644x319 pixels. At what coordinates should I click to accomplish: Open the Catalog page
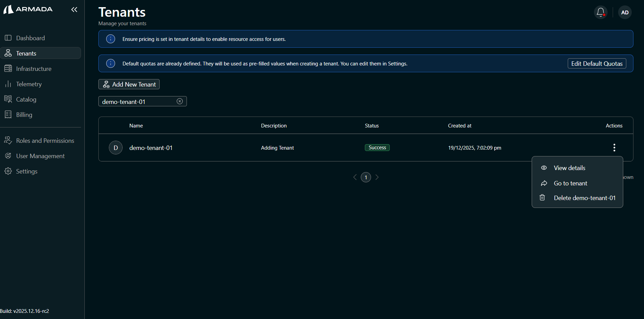tap(26, 99)
